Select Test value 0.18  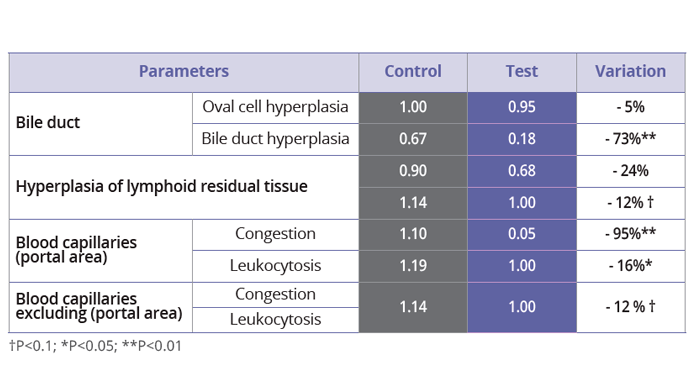[522, 140]
